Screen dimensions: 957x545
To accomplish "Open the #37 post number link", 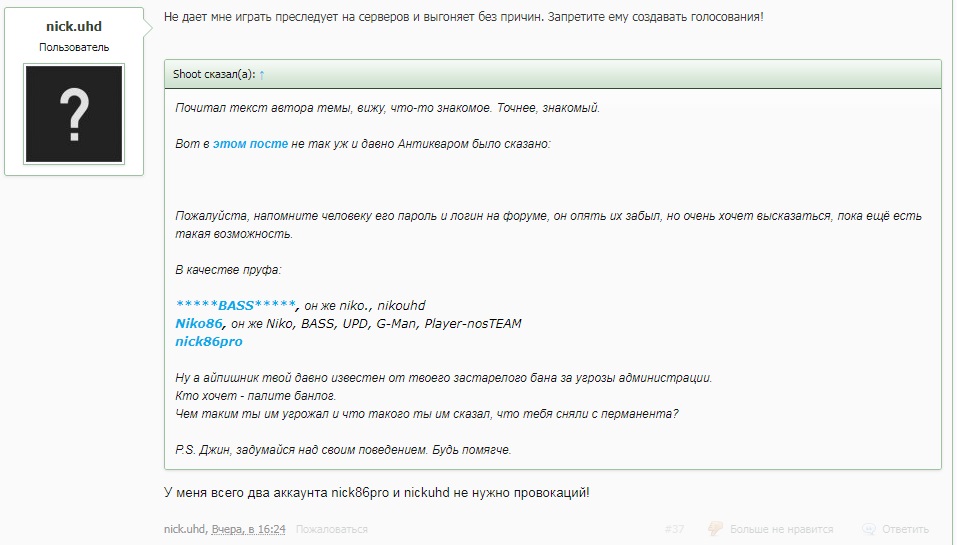I will [674, 529].
